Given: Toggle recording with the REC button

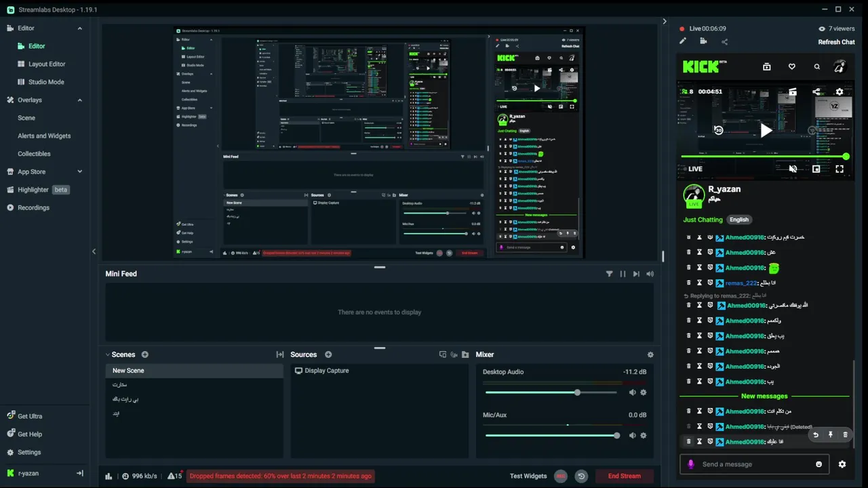Looking at the screenshot, I should pos(561,476).
